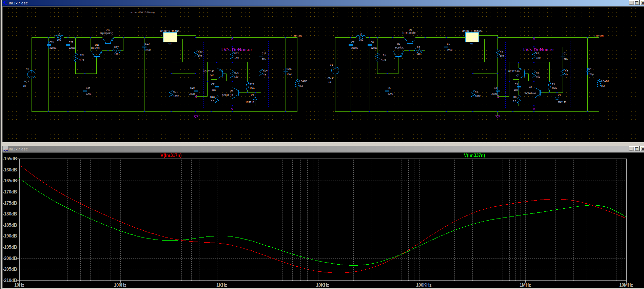Image resolution: width=644 pixels, height=289 pixels.
Task: Click ground symbol under LM337 circuit
Action: coord(497,116)
